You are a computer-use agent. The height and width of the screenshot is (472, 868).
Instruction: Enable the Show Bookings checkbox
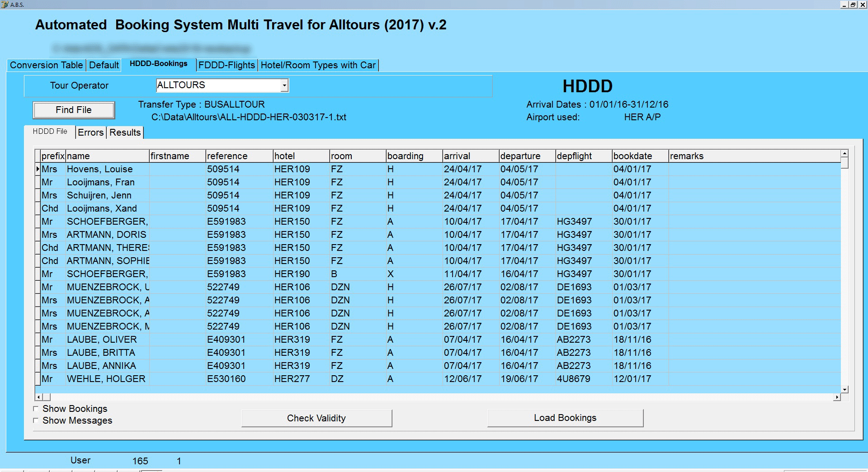point(35,408)
